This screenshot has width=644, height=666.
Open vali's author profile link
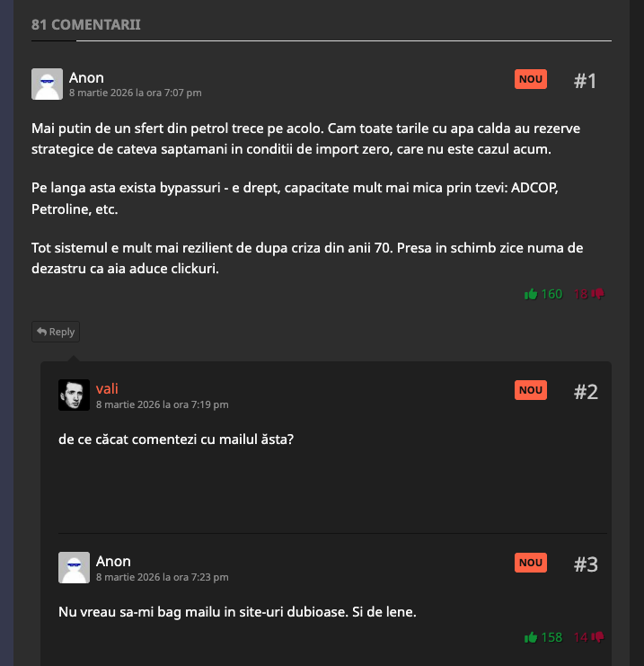coord(107,388)
